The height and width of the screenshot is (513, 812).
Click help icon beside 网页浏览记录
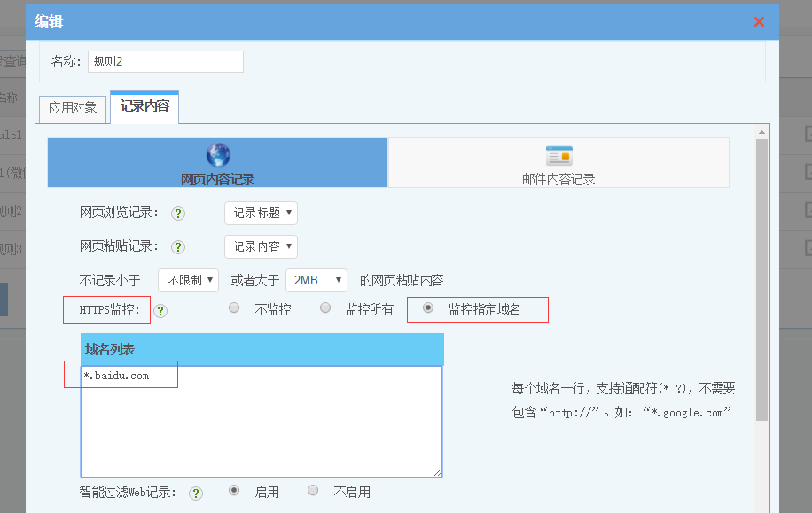pos(178,214)
